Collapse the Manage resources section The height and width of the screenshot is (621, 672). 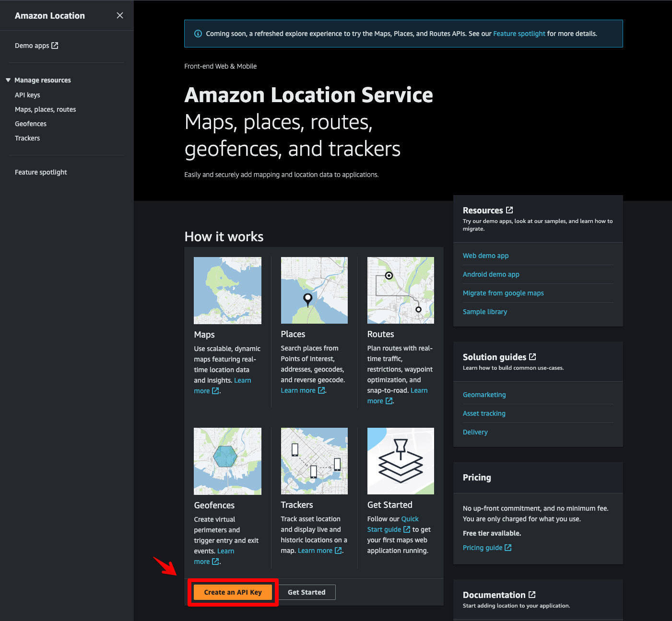click(8, 80)
